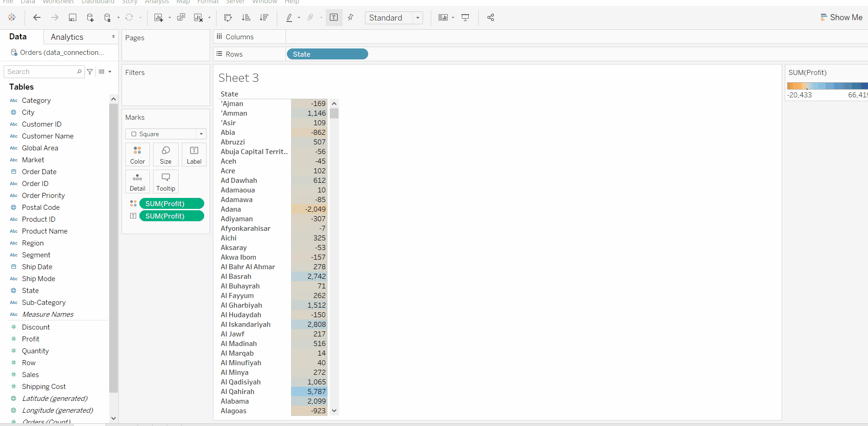The width and height of the screenshot is (868, 426).
Task: Open the Data pane tab options arrow
Action: pos(113,37)
